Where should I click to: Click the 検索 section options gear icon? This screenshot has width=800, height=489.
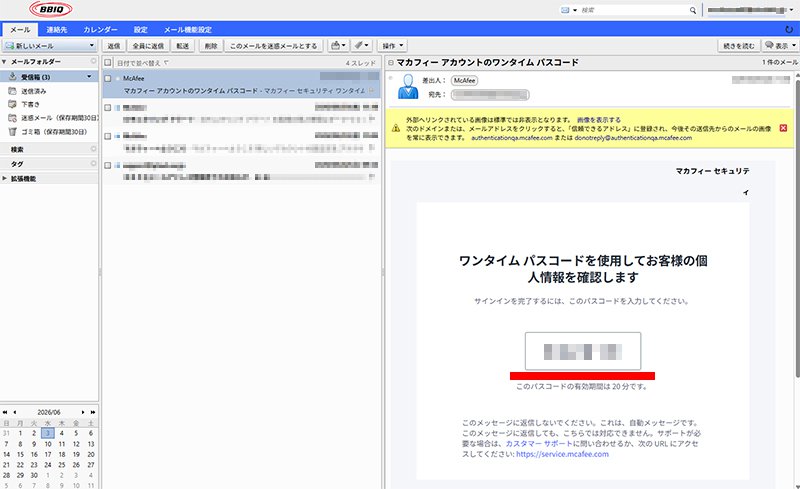(93, 149)
